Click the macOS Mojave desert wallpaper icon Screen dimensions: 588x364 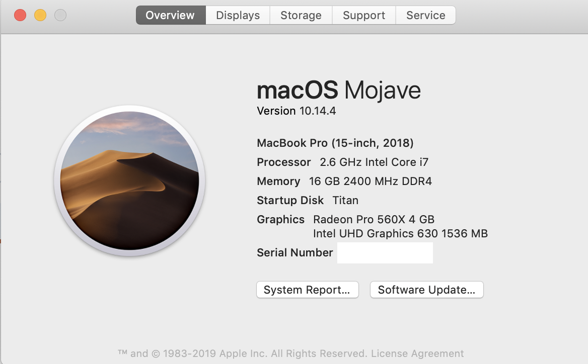point(129,180)
